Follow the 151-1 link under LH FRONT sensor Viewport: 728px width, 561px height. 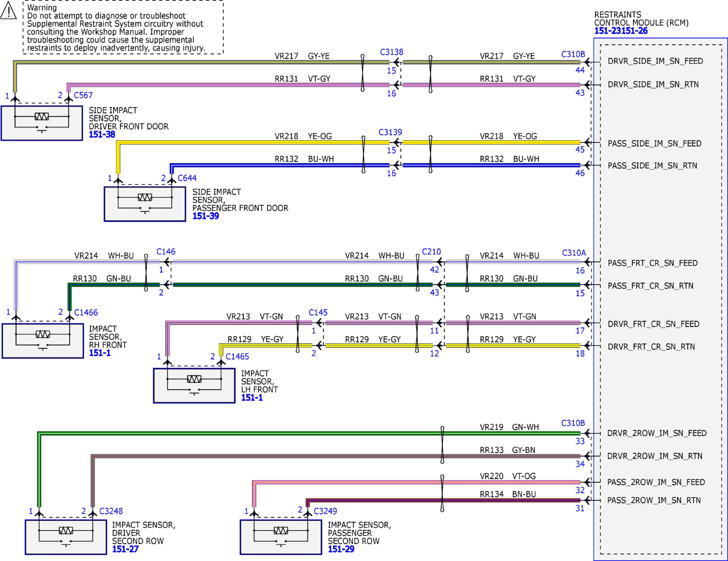(252, 398)
